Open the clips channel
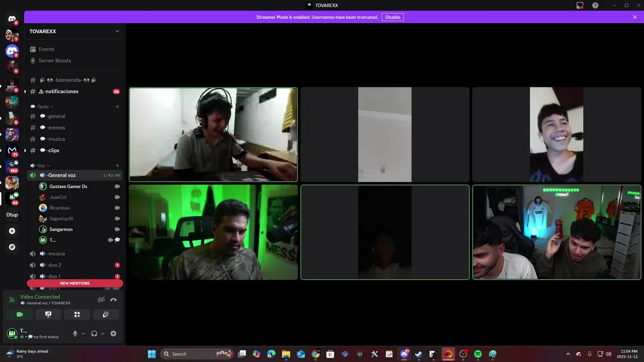Viewport: 644px width, 362px height. (x=74, y=150)
